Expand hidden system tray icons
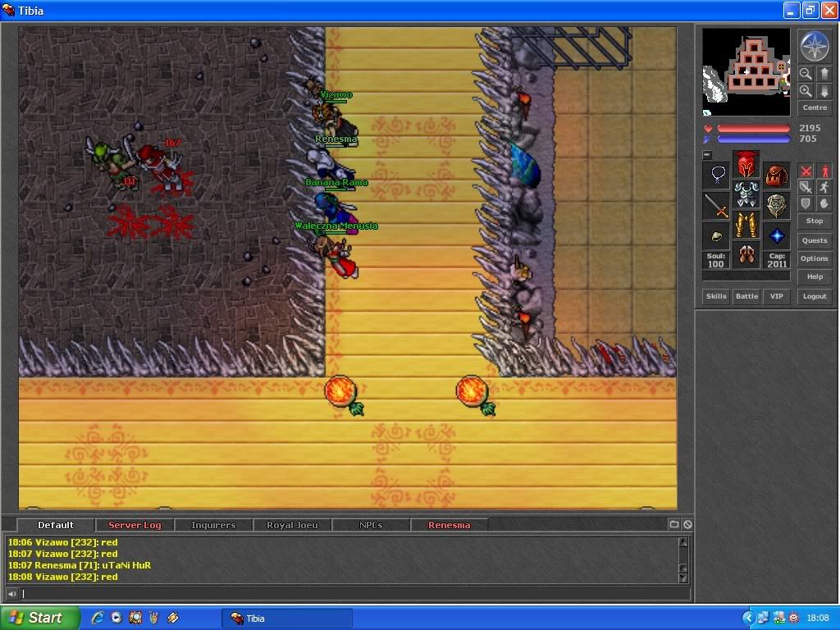The height and width of the screenshot is (630, 840). 748,618
